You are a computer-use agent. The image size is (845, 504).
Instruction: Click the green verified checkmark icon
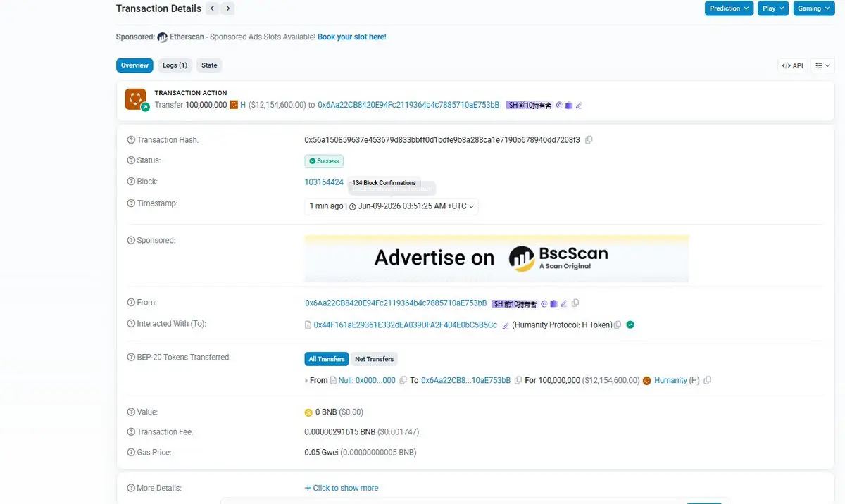(630, 325)
